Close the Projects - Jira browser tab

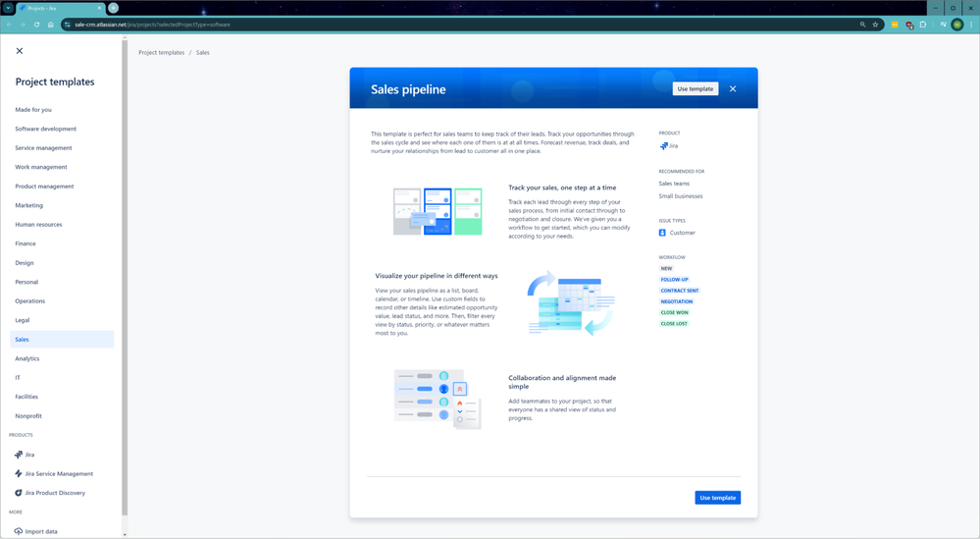(x=99, y=8)
